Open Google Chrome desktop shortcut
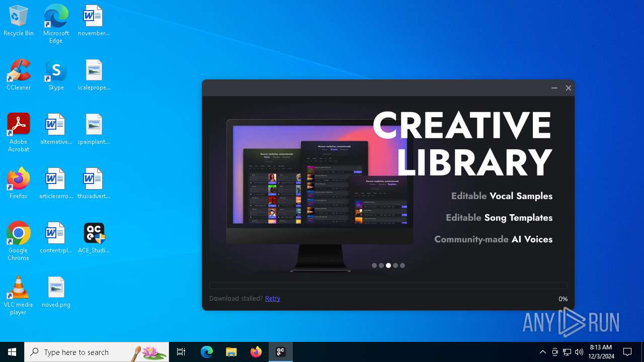 pos(19,241)
